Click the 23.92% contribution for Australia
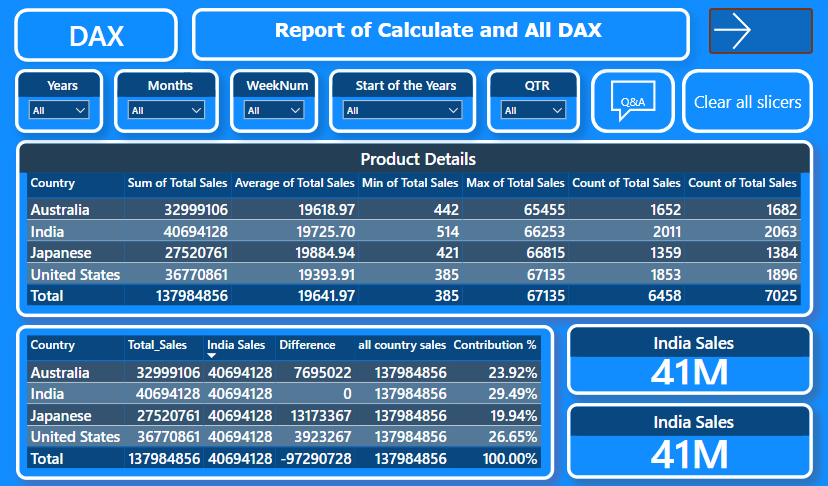This screenshot has width=828, height=486. click(512, 372)
